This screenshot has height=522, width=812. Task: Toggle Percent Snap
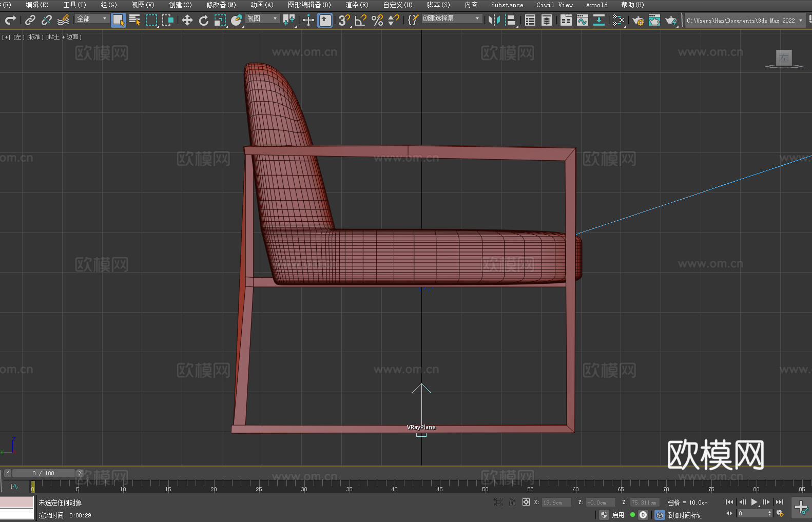377,20
